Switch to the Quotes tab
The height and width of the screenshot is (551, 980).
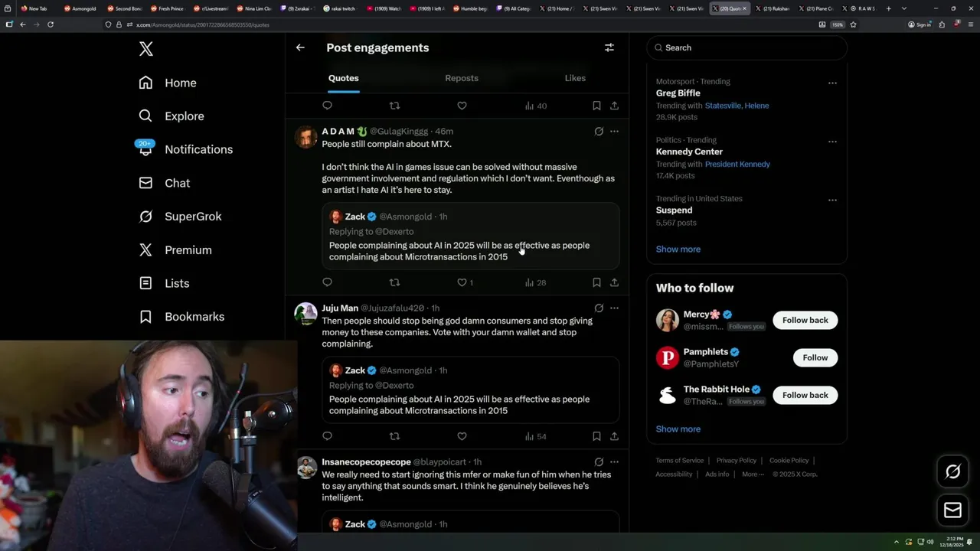coord(343,78)
